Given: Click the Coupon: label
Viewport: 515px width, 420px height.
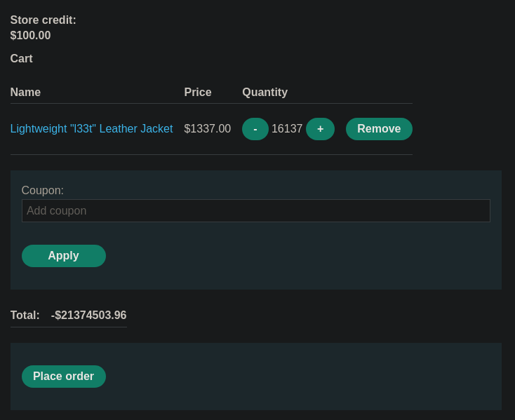Looking at the screenshot, I should point(43,190).
